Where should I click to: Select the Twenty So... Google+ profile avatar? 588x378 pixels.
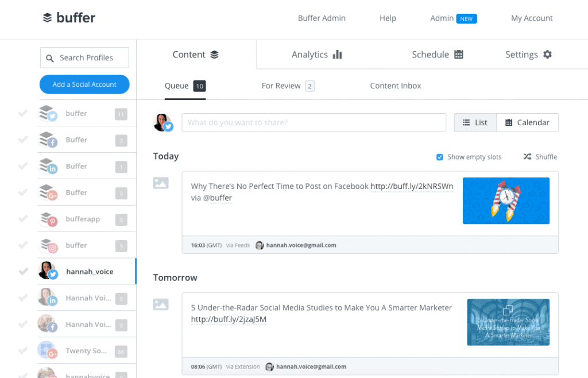tap(47, 350)
